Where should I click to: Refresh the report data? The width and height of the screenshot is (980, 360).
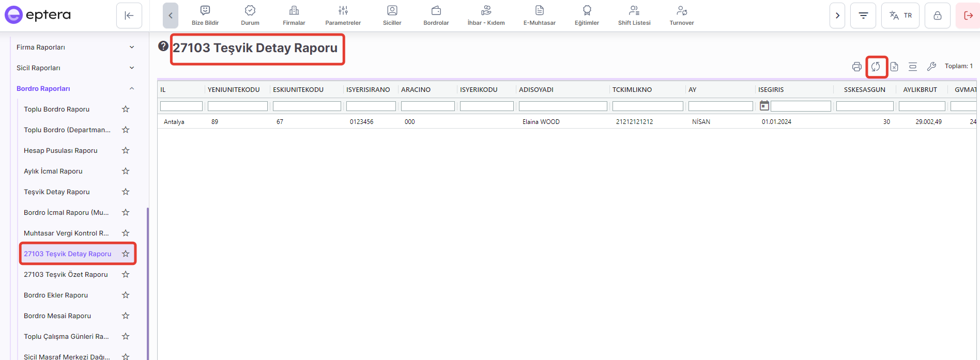click(876, 67)
